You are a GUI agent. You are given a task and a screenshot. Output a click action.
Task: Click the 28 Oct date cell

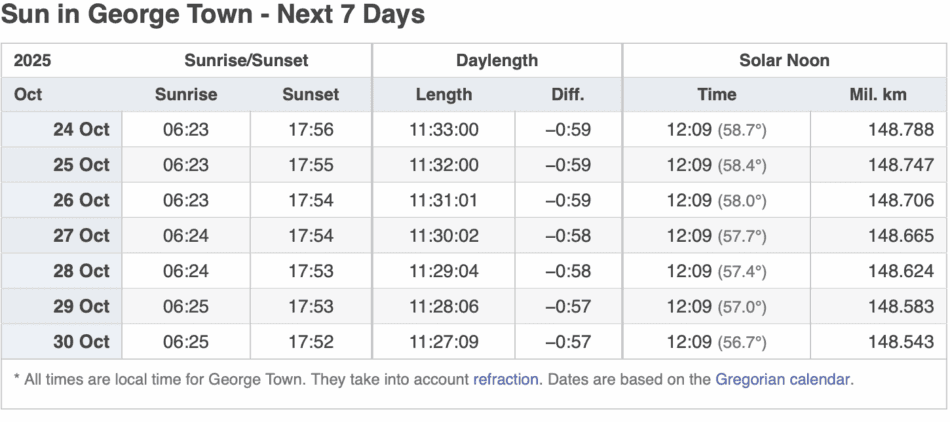tap(81, 271)
